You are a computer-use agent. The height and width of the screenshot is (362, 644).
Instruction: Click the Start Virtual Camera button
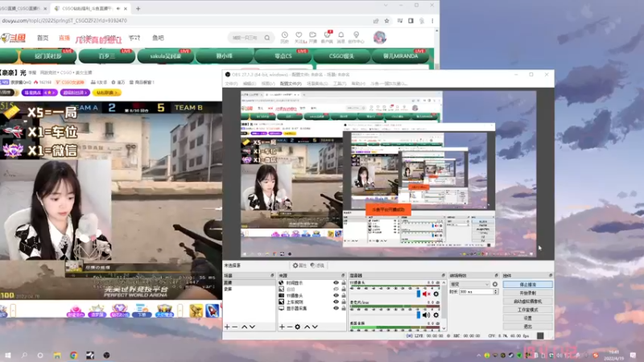pos(528,301)
